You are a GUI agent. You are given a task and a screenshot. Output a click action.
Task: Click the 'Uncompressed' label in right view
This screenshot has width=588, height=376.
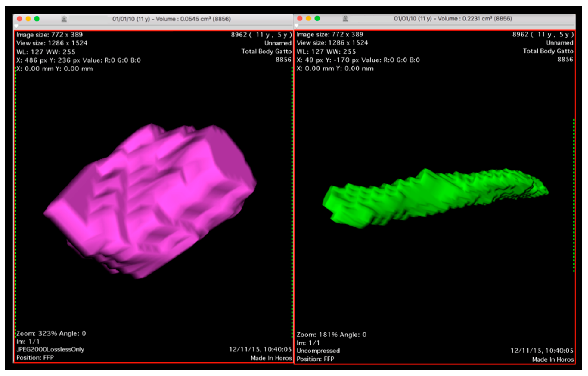coord(318,351)
